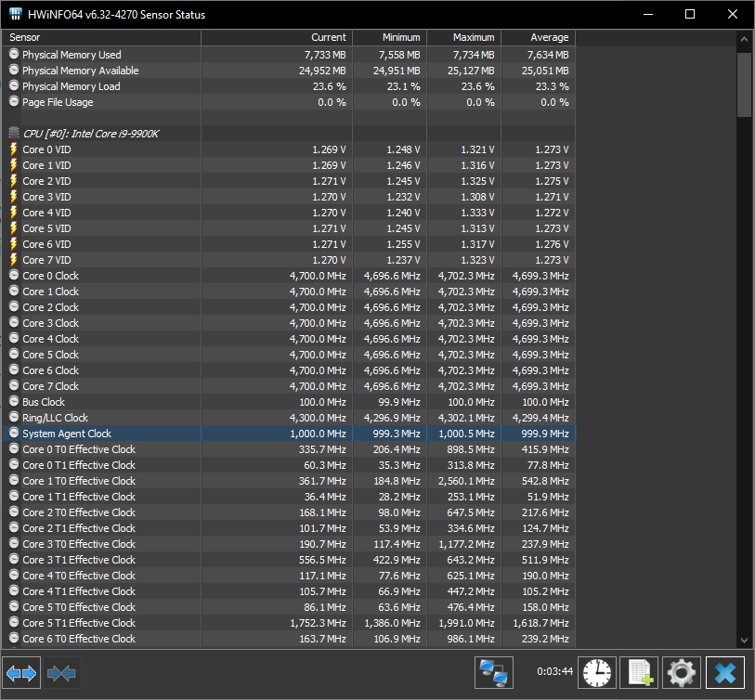Select the Core 7 Clock row
755x700 pixels.
click(x=289, y=386)
